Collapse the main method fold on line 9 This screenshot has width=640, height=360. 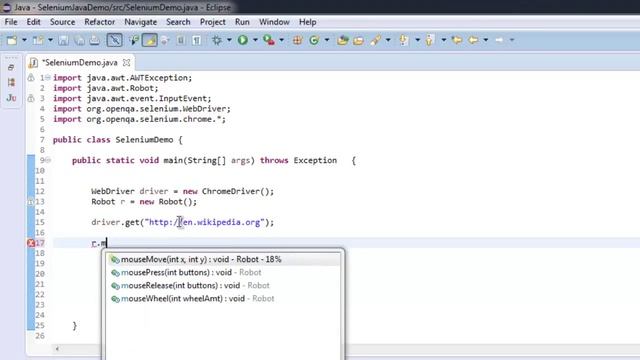click(x=48, y=160)
